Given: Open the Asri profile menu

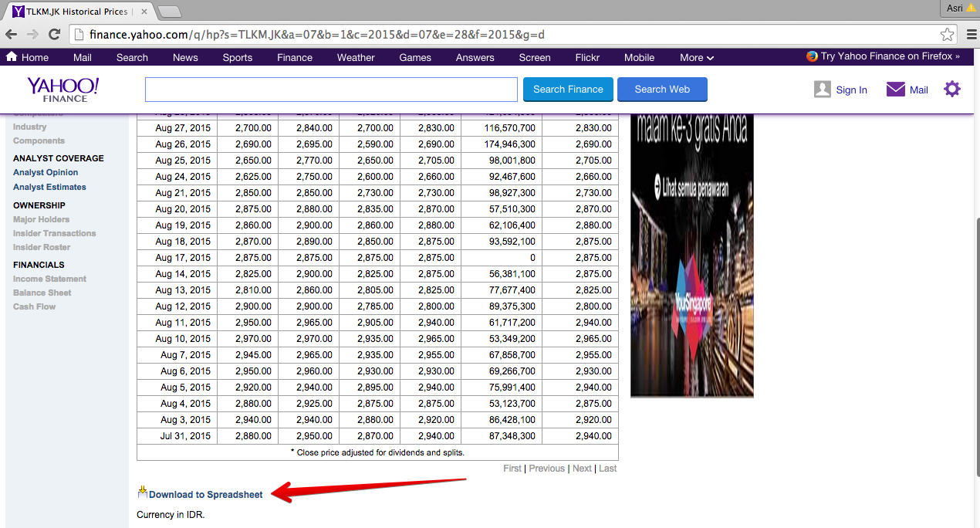Looking at the screenshot, I should click(x=953, y=7).
